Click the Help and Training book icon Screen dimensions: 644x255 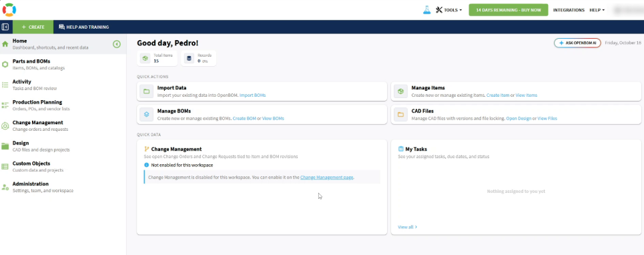(61, 27)
